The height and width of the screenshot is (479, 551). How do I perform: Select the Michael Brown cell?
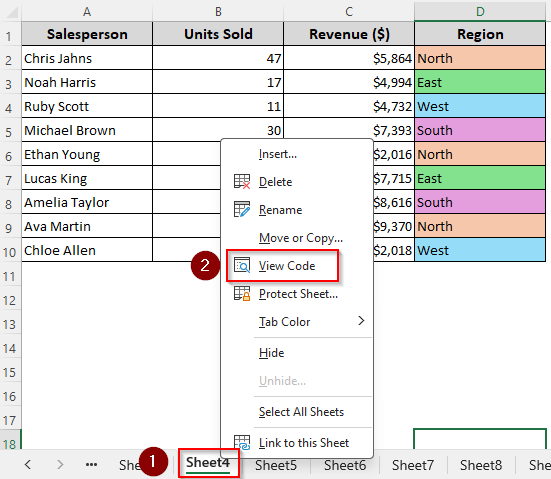pyautogui.click(x=87, y=130)
